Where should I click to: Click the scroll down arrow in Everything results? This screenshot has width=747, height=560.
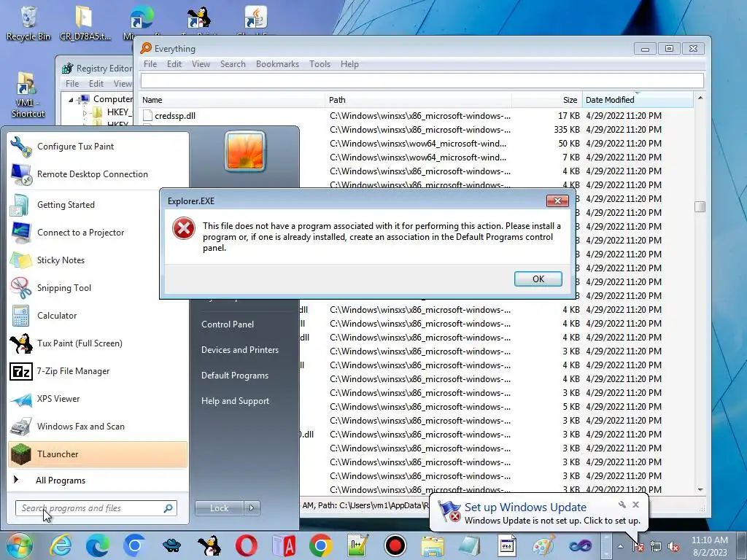(700, 489)
